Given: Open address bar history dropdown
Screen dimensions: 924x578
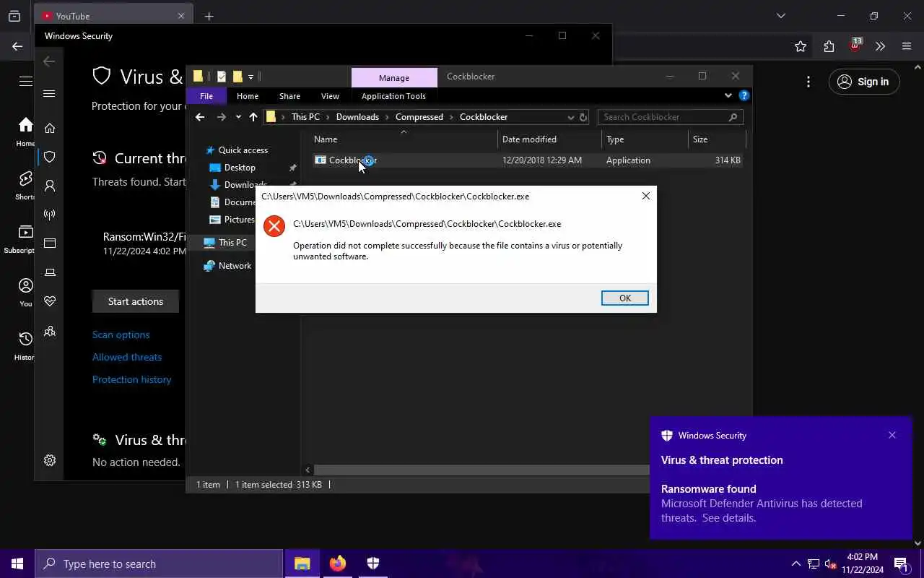Looking at the screenshot, I should [570, 117].
